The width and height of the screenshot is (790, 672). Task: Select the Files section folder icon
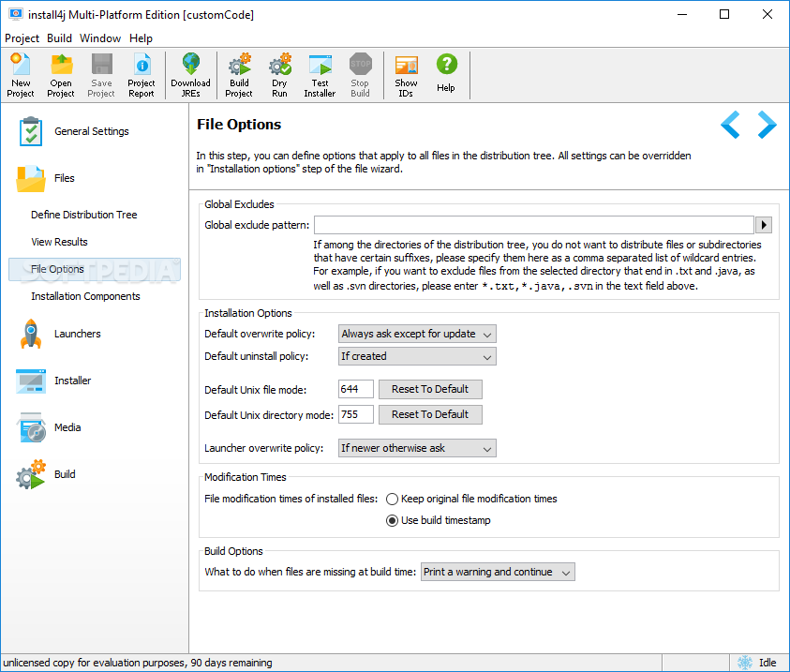(x=31, y=178)
